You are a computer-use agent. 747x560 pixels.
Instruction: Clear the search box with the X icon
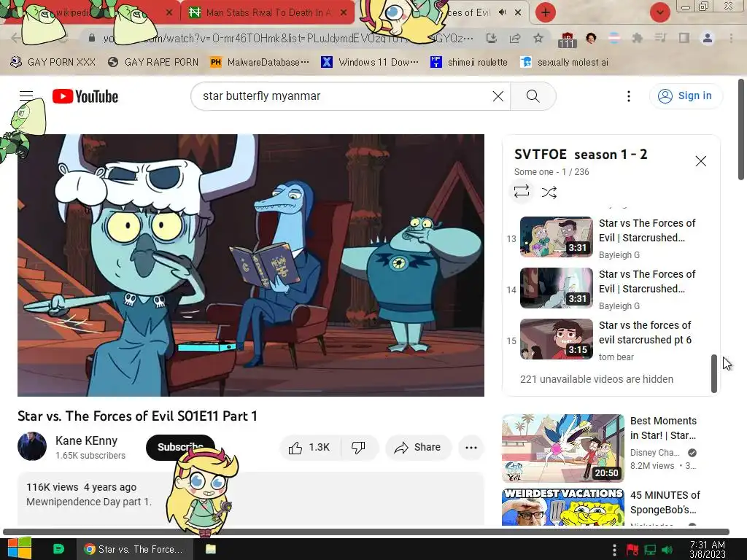[x=498, y=96]
